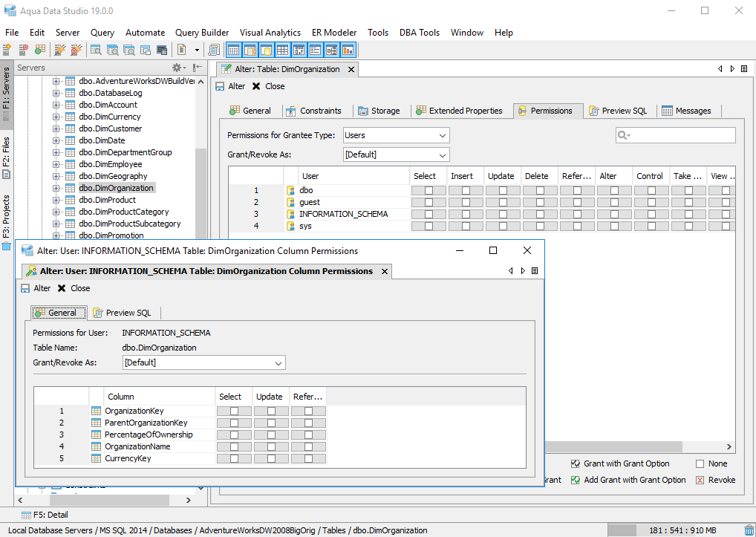Click Alter in the DimOrganization table editor
The width and height of the screenshot is (756, 537).
pos(230,86)
